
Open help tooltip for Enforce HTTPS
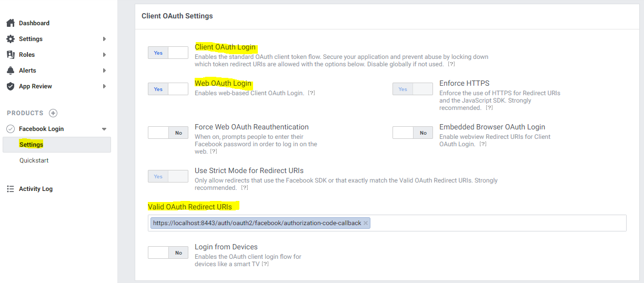[489, 108]
